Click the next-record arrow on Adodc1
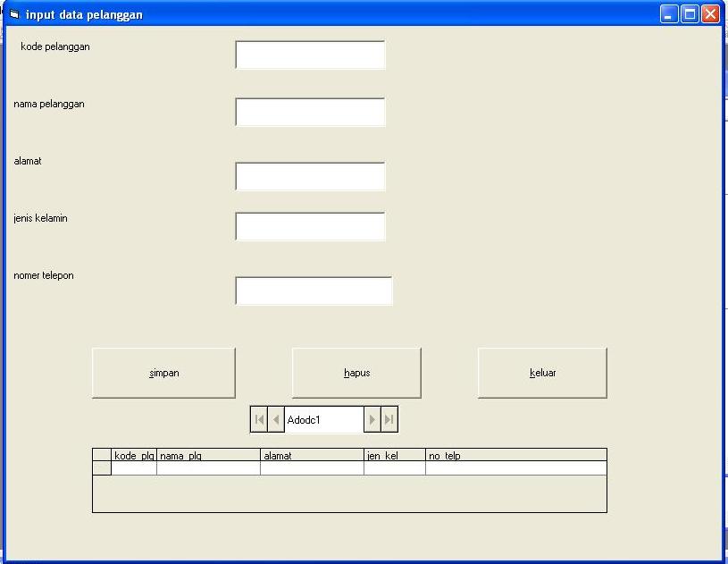Screen dimensions: 728x564 point(372,418)
